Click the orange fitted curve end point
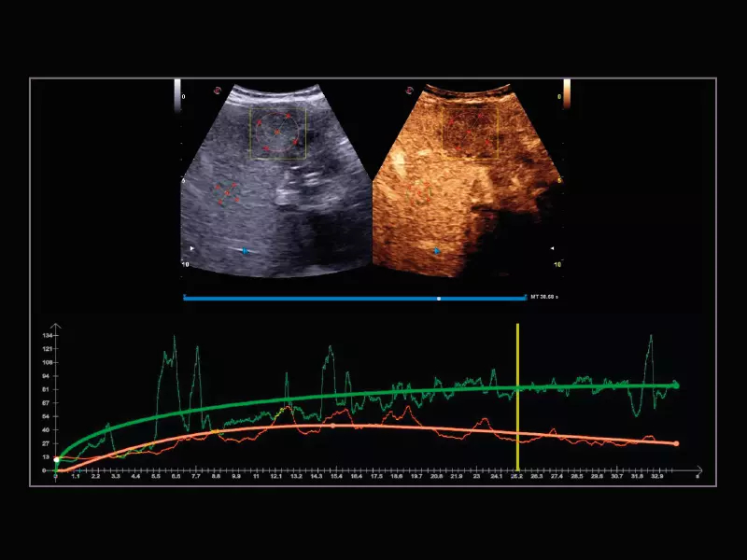Viewport: 747px width, 560px height. (x=675, y=443)
